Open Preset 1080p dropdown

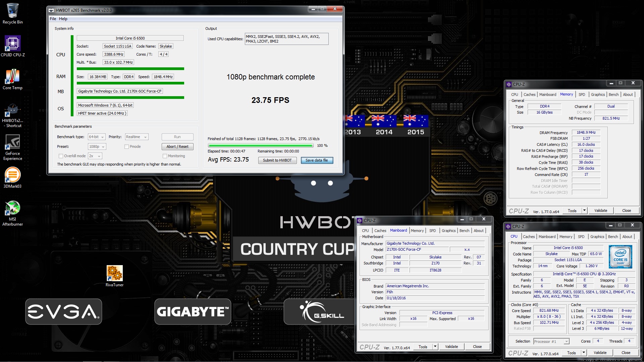97,146
